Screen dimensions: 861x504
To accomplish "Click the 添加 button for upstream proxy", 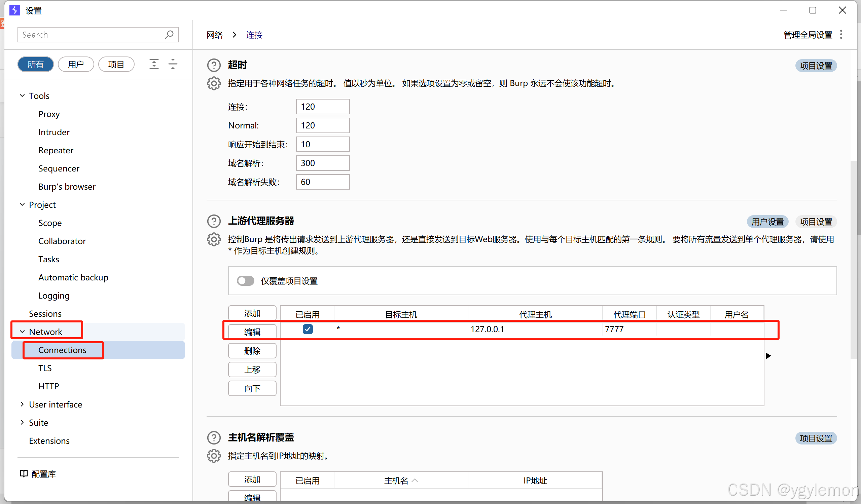I will [x=252, y=313].
